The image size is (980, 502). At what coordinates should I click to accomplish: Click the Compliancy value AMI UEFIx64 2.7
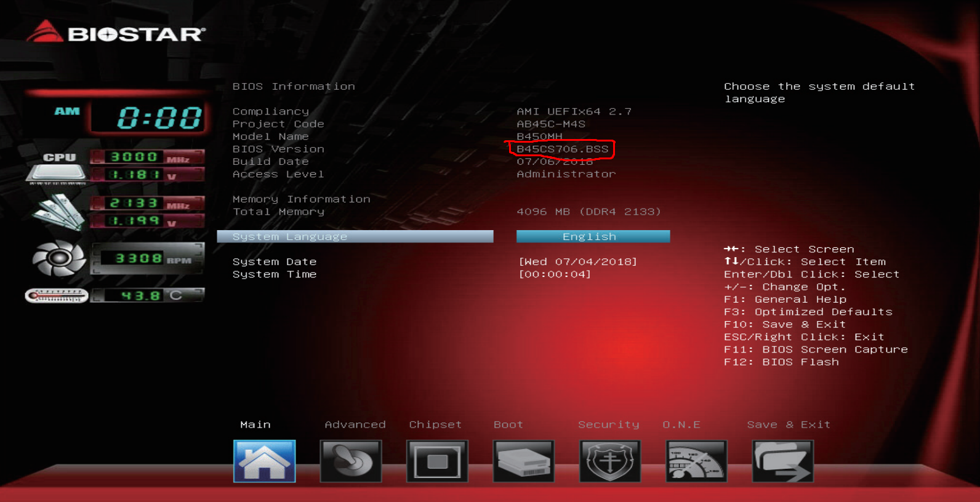click(574, 111)
